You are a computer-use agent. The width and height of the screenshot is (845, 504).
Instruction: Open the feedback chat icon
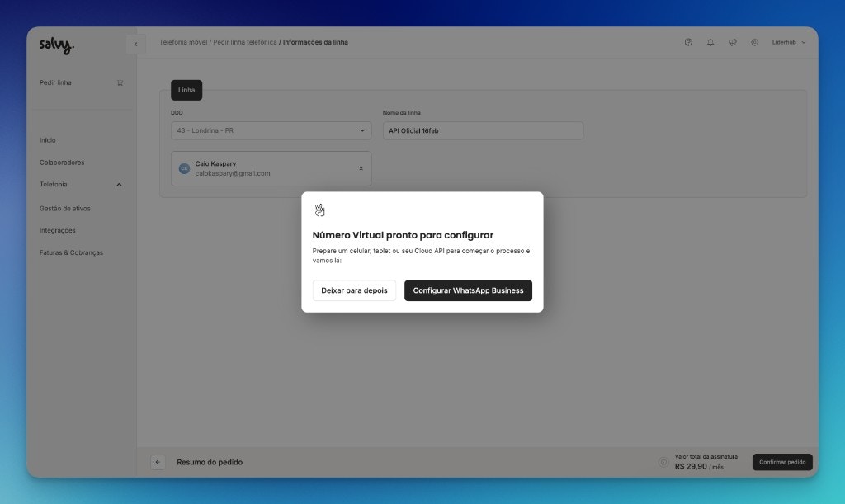(733, 42)
